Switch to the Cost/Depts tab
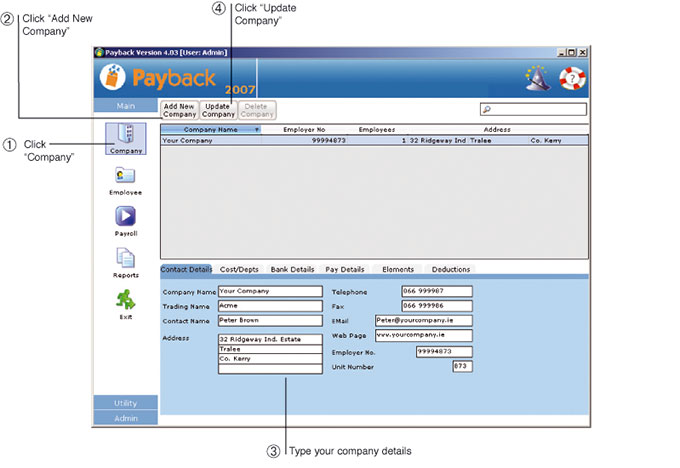Viewport: 680px width, 468px height. coord(239,269)
